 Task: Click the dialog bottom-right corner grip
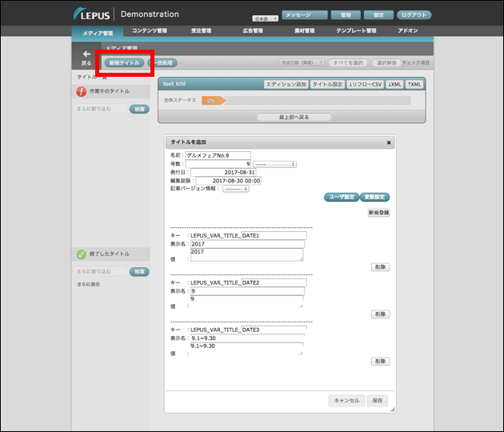pos(393,410)
